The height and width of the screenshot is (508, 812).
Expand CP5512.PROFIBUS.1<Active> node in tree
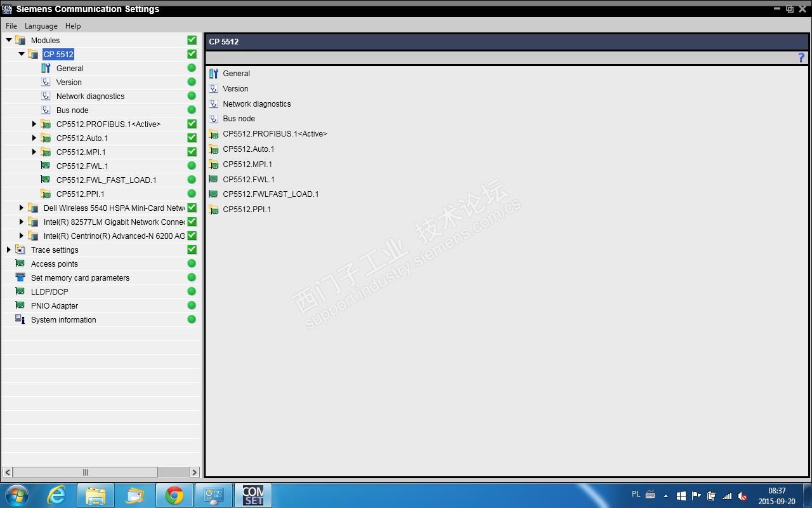[34, 124]
